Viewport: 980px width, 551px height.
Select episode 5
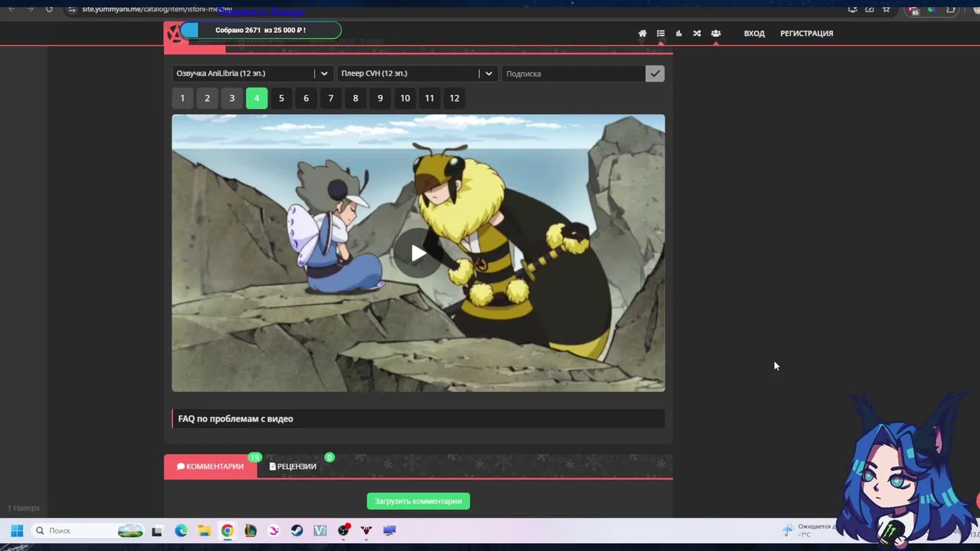coord(281,98)
